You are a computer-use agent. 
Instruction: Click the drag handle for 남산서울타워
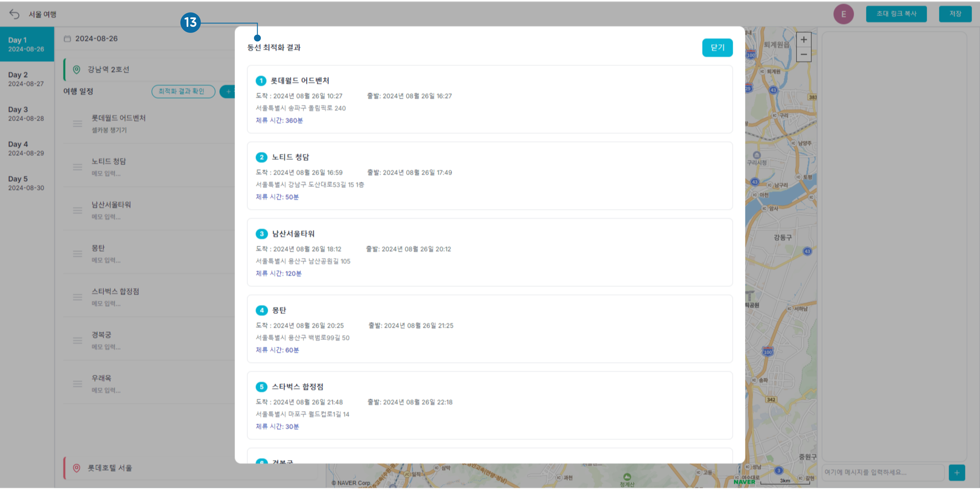[x=78, y=210]
